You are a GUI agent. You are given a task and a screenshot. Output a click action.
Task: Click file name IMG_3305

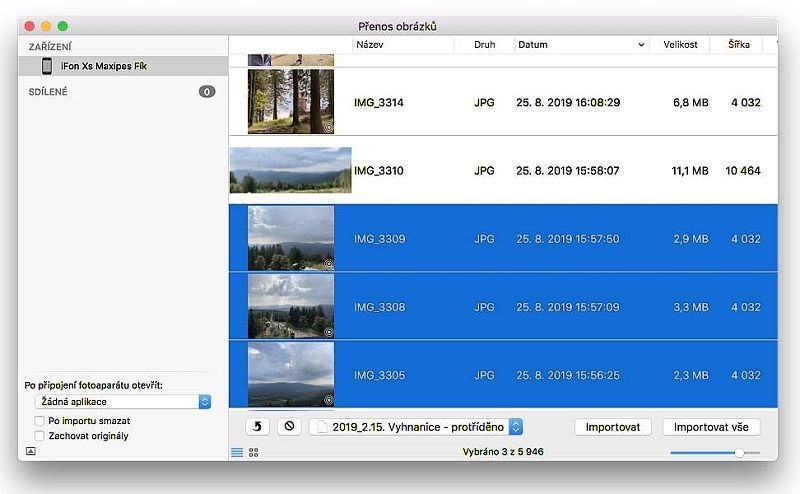point(380,375)
